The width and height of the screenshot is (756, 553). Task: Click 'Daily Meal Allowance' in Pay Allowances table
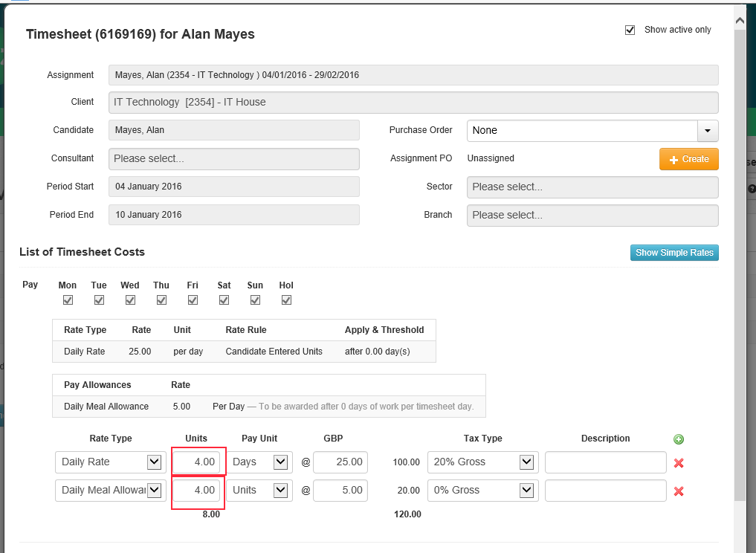point(106,407)
